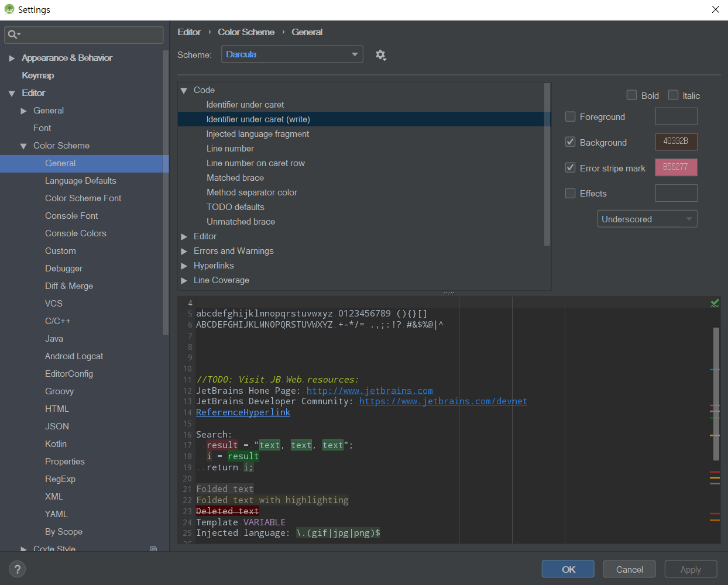Uncheck the Error stripe mark checkbox

tap(571, 168)
